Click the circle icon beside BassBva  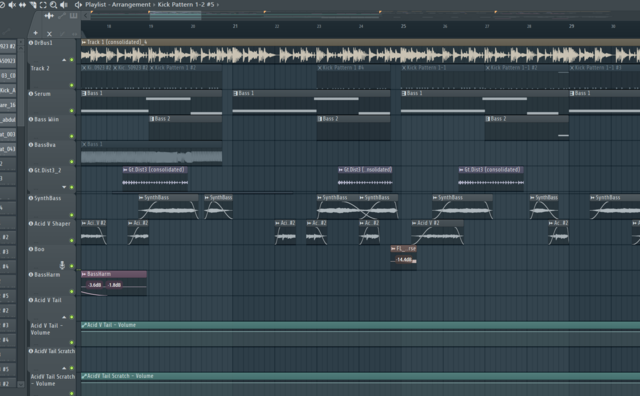point(31,145)
